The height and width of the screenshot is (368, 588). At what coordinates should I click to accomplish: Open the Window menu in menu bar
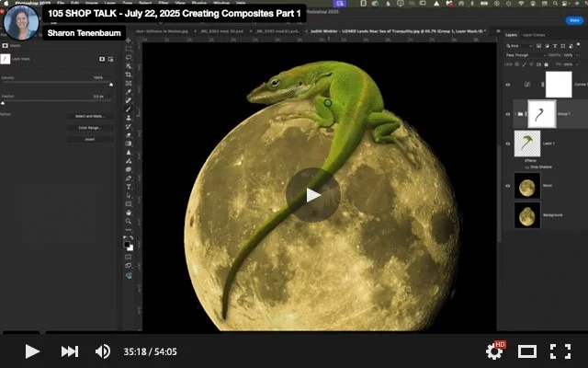click(x=221, y=3)
